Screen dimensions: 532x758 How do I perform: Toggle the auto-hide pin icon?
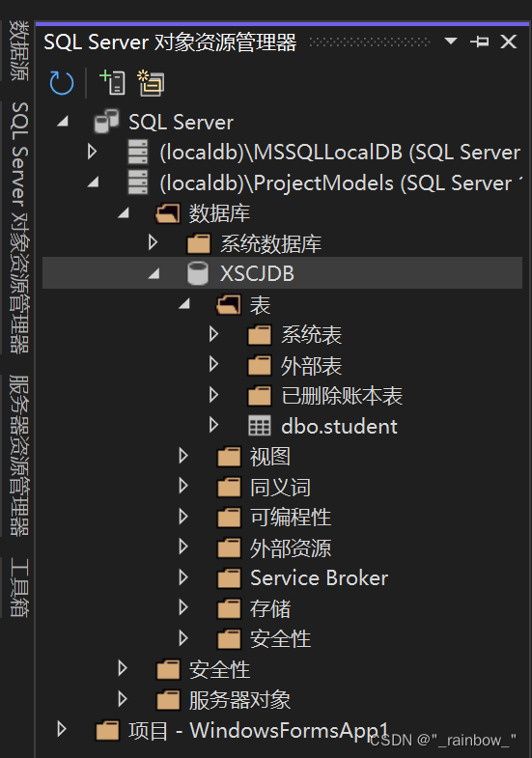click(479, 42)
